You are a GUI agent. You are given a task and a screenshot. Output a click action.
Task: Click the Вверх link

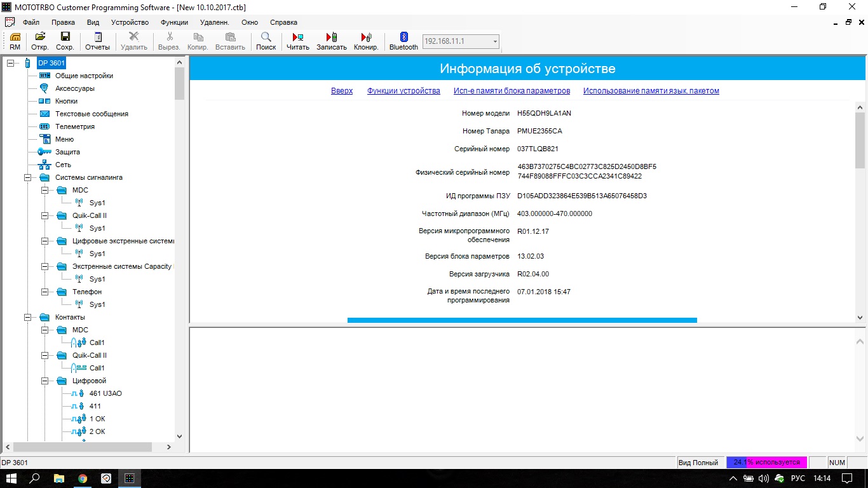[x=342, y=91]
